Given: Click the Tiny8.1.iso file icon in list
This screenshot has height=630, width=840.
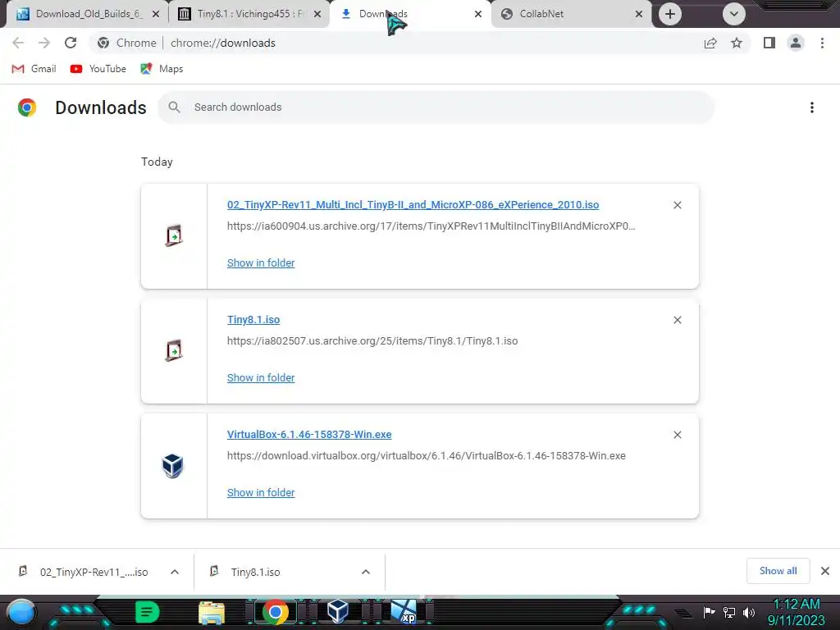Looking at the screenshot, I should (174, 350).
